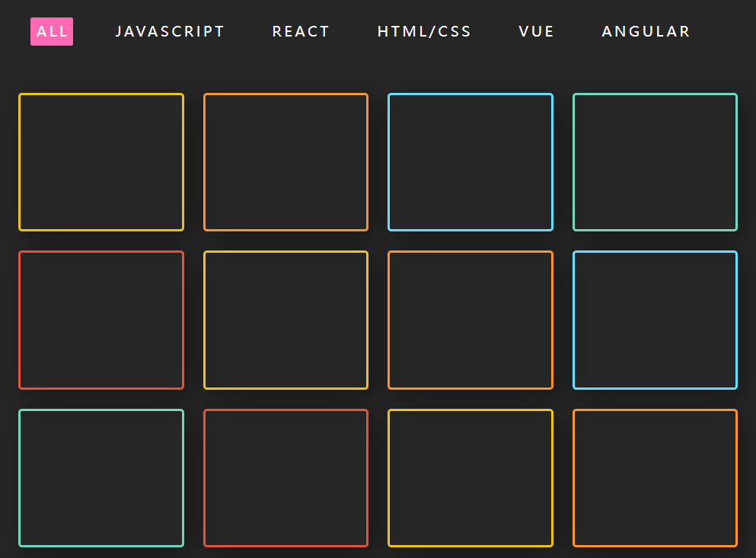Show only HTML/CSS projects
Image resolution: width=756 pixels, height=558 pixels.
(423, 31)
